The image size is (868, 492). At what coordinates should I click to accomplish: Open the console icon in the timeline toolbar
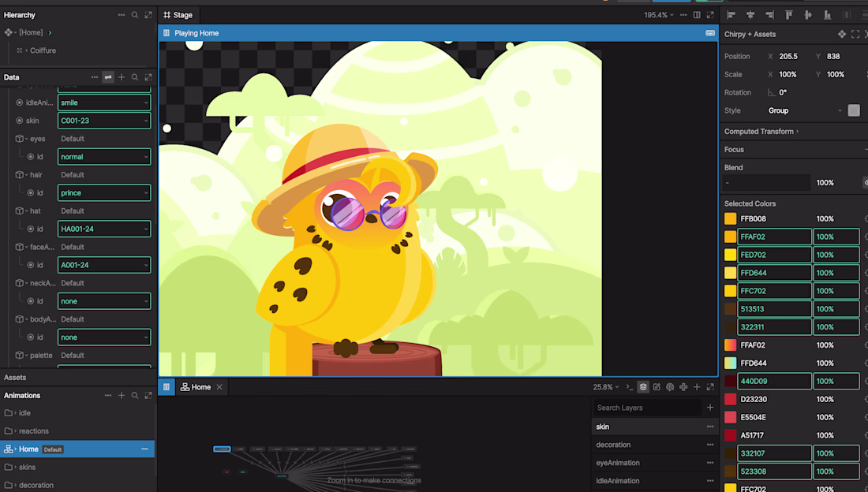click(x=630, y=387)
